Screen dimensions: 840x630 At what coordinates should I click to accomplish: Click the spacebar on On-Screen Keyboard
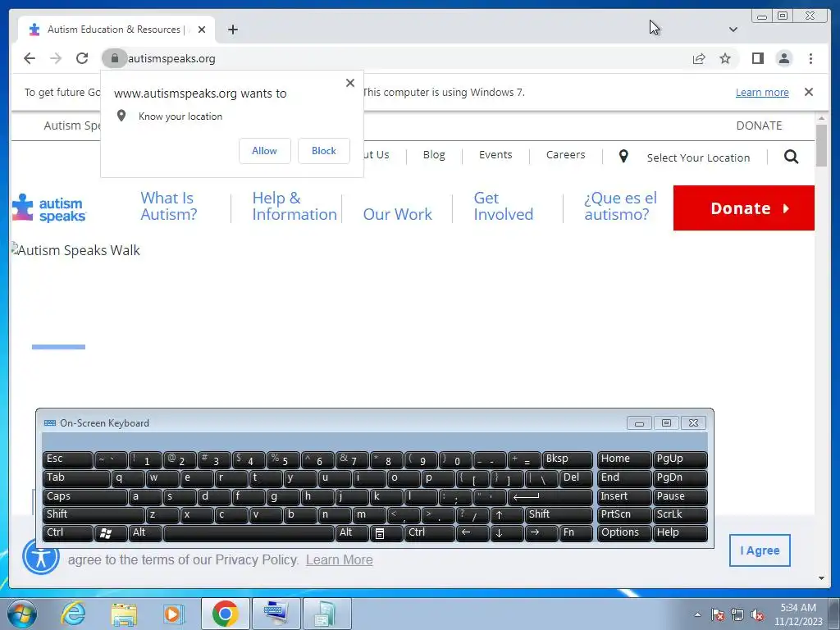(249, 533)
